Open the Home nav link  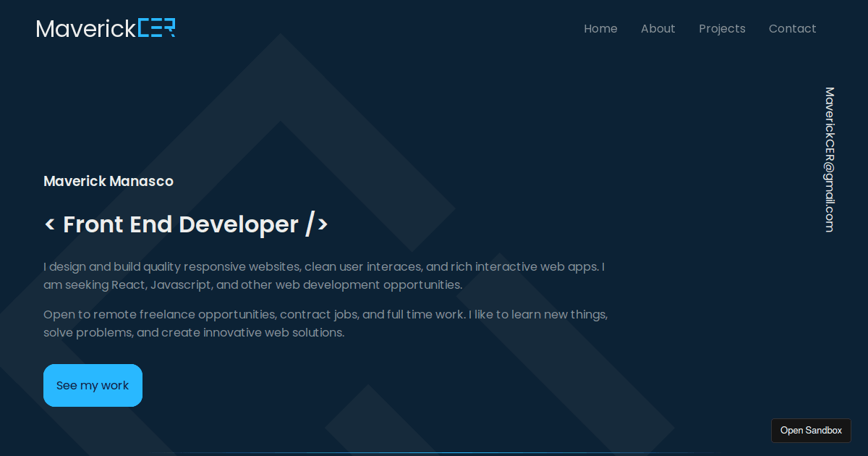(x=600, y=29)
